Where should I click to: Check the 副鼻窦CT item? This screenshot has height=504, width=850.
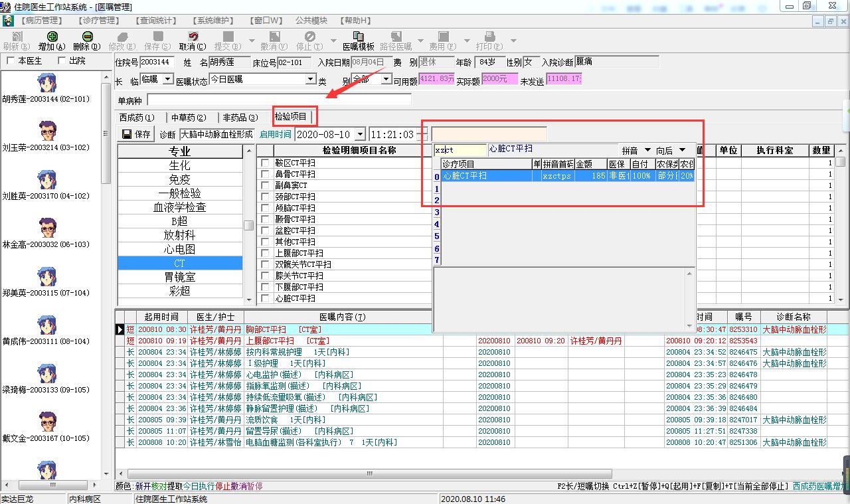pos(265,185)
